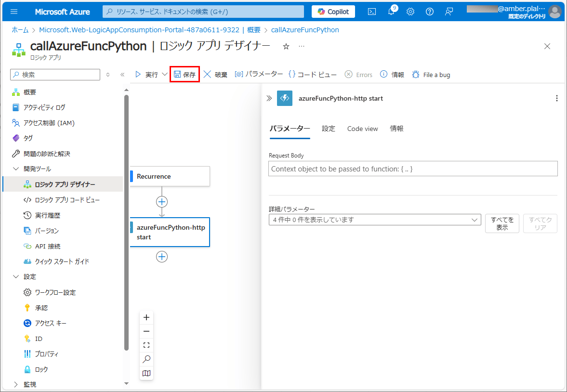
Task: Click the Save (保存) toolbar icon
Action: pos(177,75)
